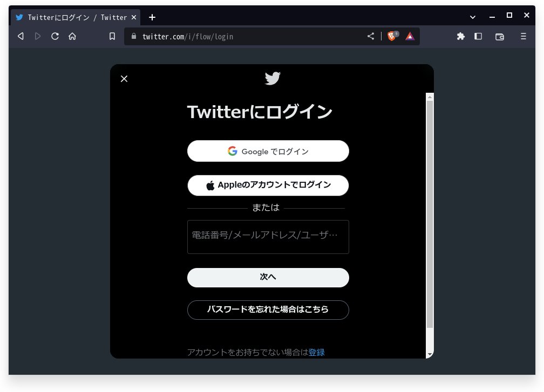
Task: Click the dialog scrollbar up arrow
Action: tap(430, 97)
